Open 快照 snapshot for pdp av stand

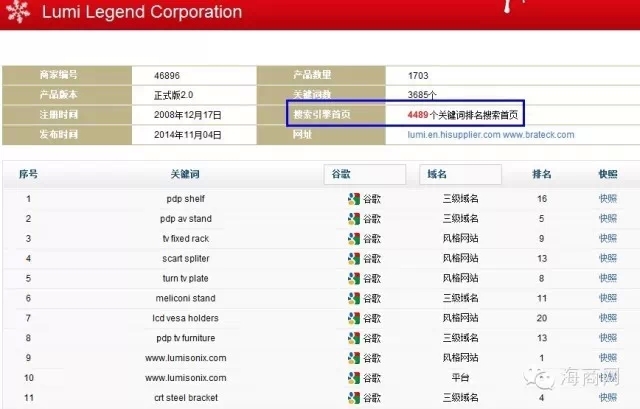[x=608, y=219]
